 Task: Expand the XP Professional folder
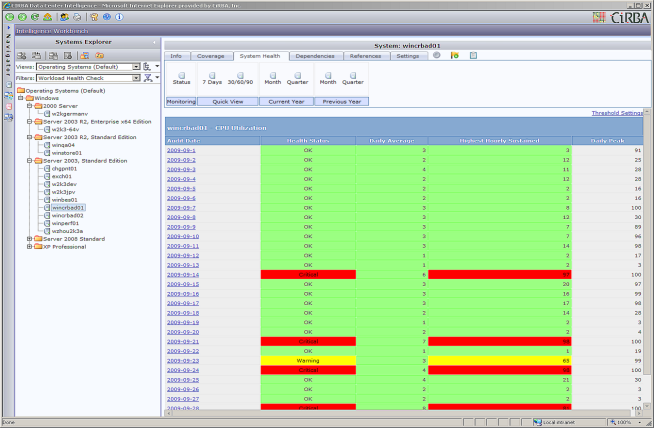coord(29,247)
